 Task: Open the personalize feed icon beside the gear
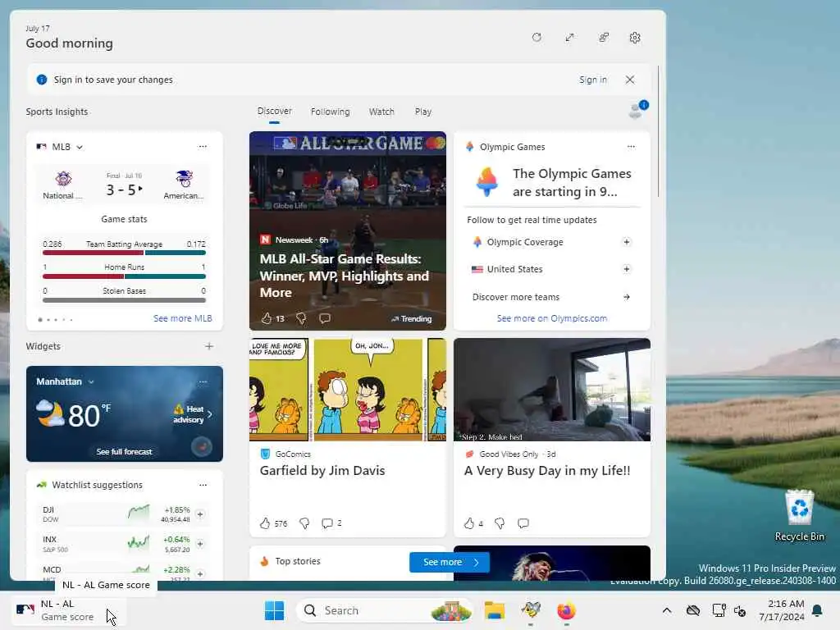(x=604, y=38)
